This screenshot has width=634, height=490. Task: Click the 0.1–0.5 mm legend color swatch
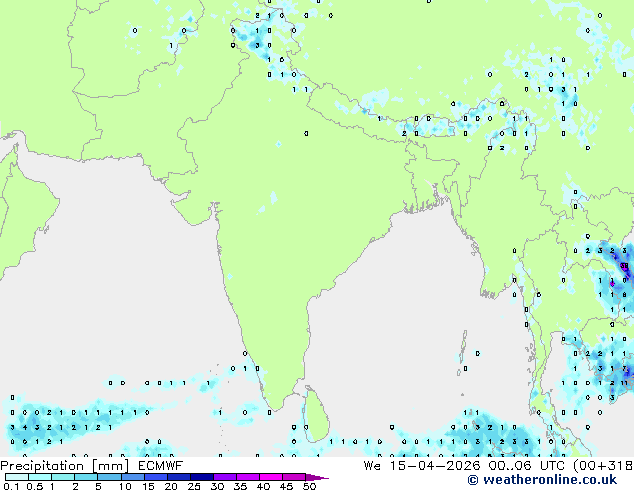17,477
